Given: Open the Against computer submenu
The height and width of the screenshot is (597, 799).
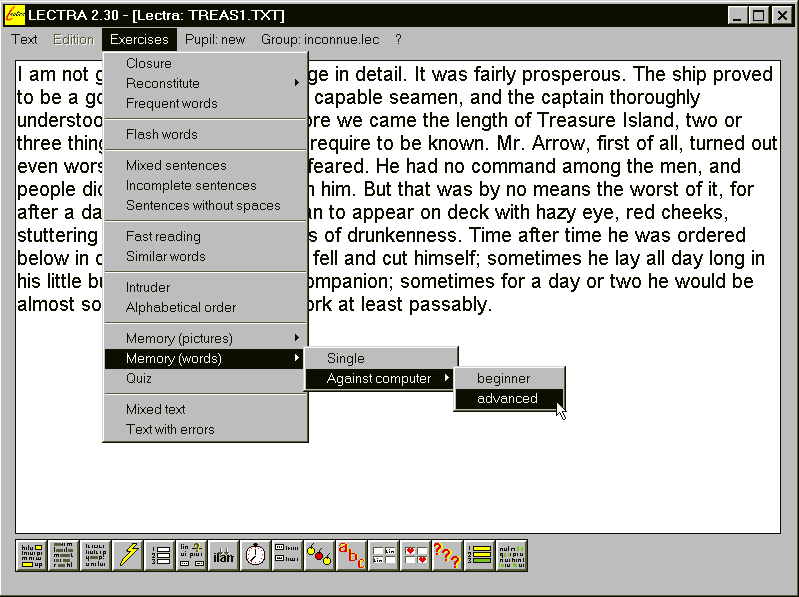Looking at the screenshot, I should (380, 378).
